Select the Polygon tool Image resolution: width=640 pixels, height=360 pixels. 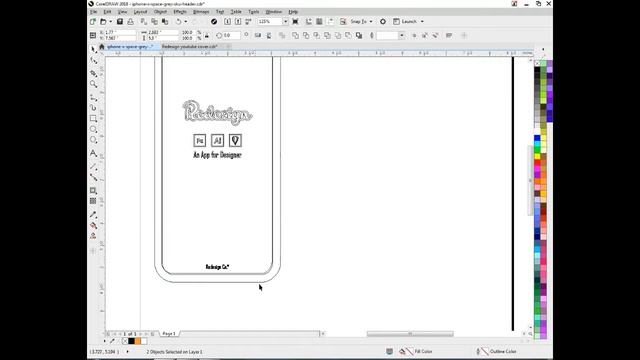coord(93,140)
